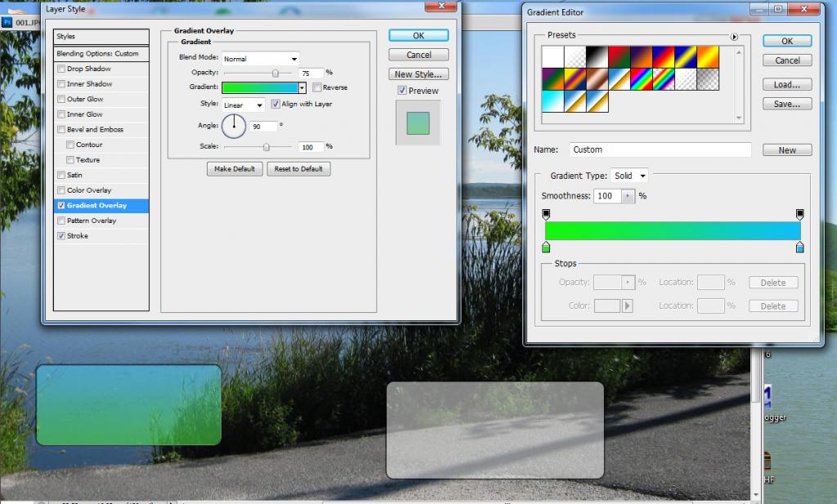This screenshot has width=837, height=504.
Task: Open the Inner Glow settings row
Action: 101,114
